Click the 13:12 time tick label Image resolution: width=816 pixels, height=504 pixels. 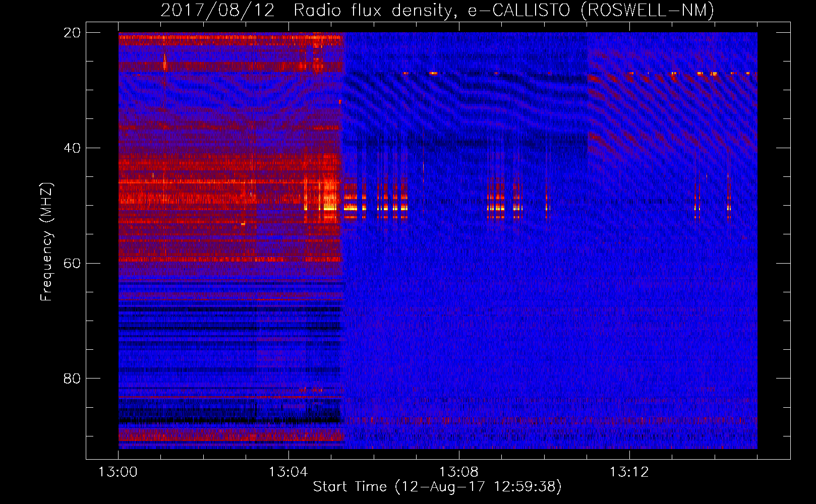click(x=629, y=472)
